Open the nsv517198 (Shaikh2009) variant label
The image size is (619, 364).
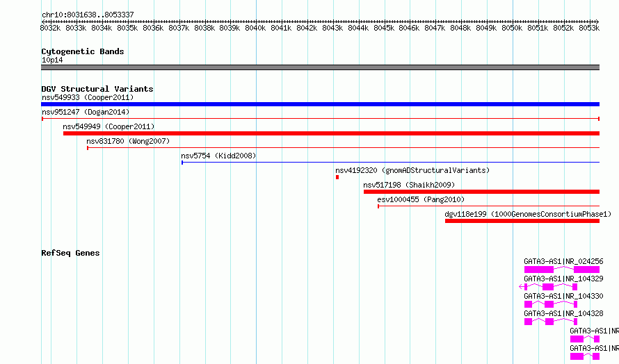[409, 185]
